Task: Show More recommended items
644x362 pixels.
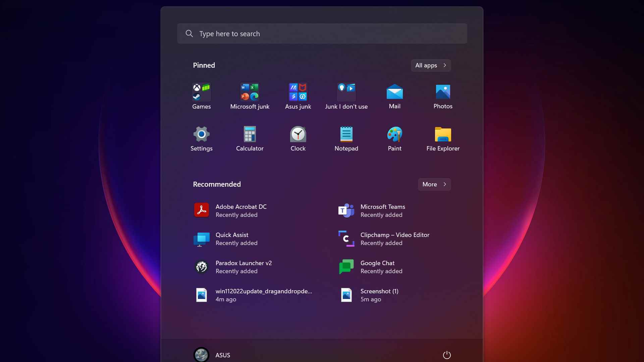Action: [434, 184]
